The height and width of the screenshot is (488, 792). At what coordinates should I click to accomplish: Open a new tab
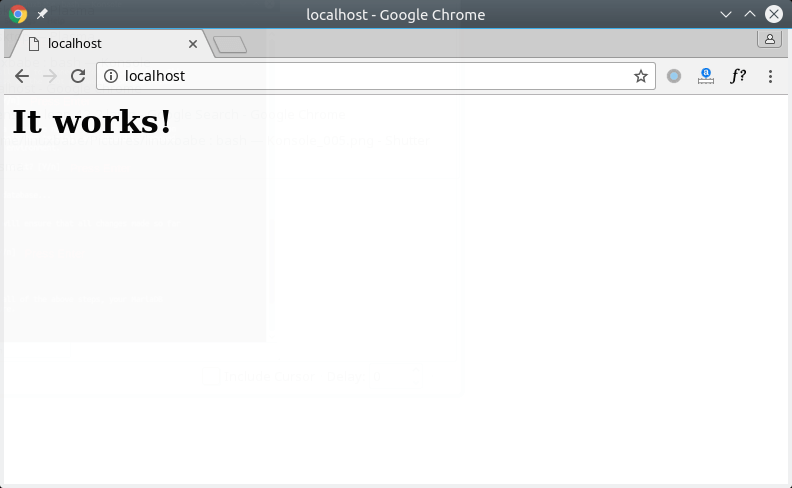point(231,44)
